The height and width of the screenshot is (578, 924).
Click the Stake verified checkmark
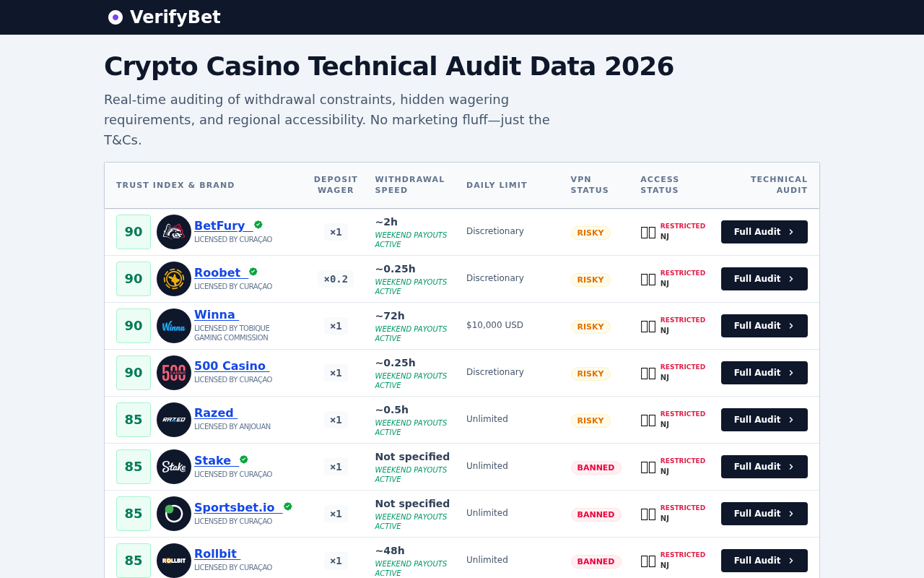tap(244, 460)
